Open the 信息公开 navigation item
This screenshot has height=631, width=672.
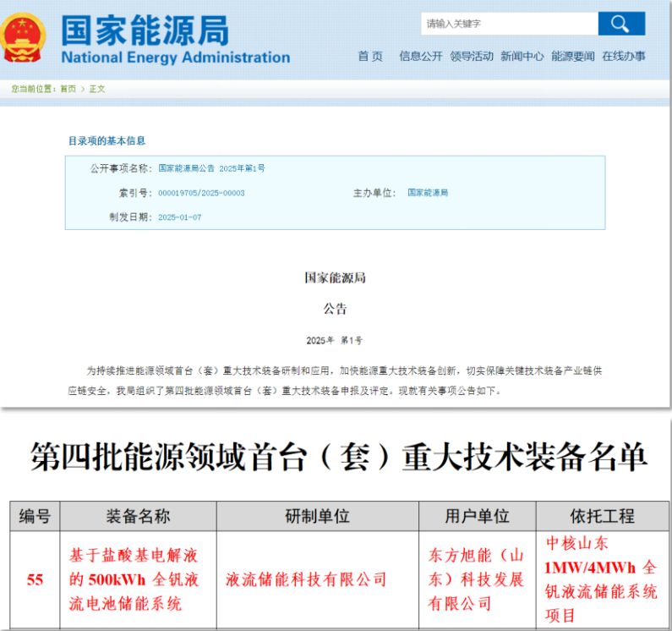[x=420, y=57]
